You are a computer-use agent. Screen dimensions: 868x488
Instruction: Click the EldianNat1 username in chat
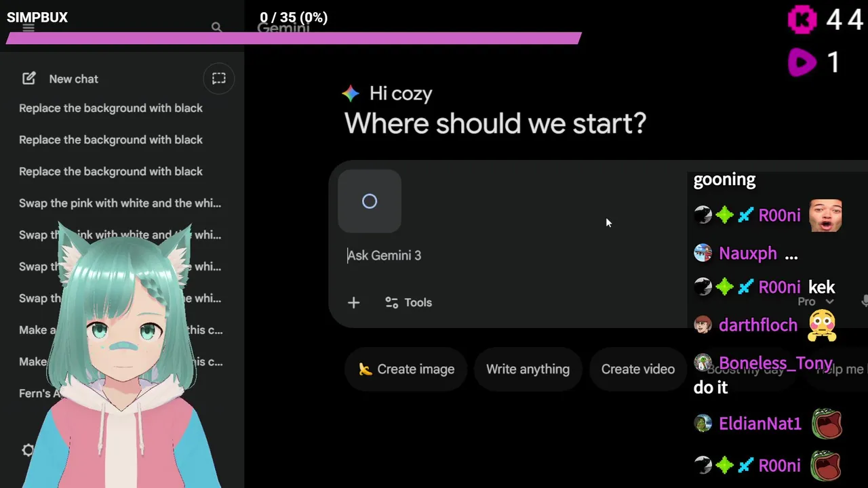pos(760,424)
